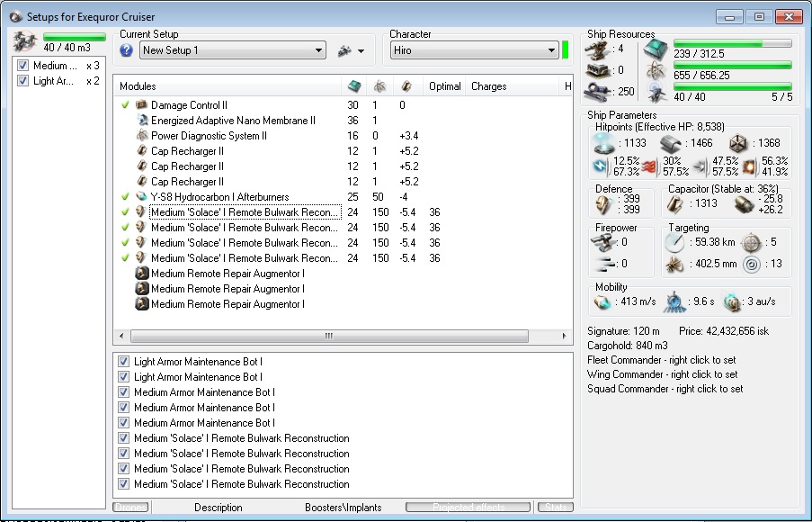The image size is (812, 522).
Task: Click the green character skill indicator beside Hiro
Action: coord(565,50)
